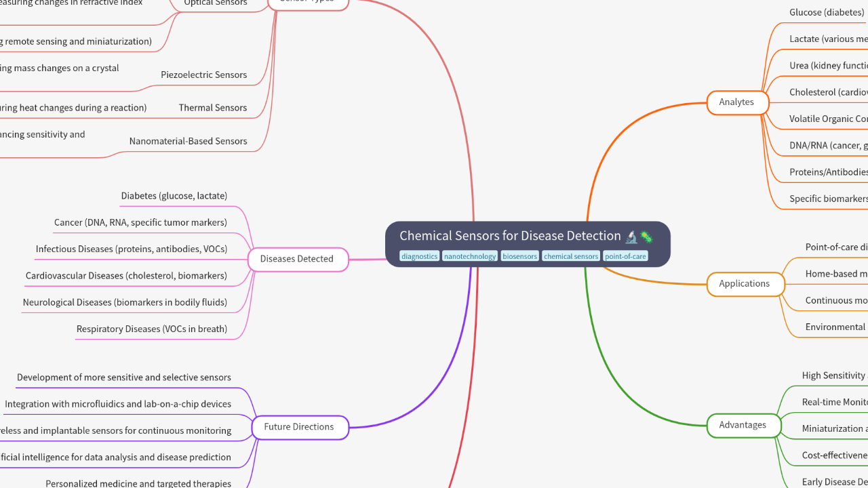Click intelligence for data analysis and disease prediction
Viewport: 868px width, 488px height.
(x=115, y=457)
